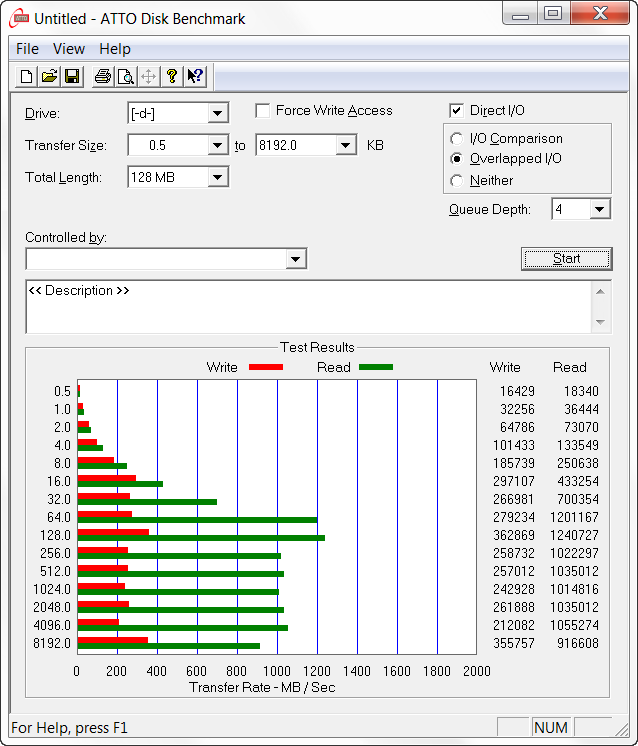This screenshot has height=746, width=638.
Task: Click the yellow question mark About icon
Action: click(x=172, y=76)
